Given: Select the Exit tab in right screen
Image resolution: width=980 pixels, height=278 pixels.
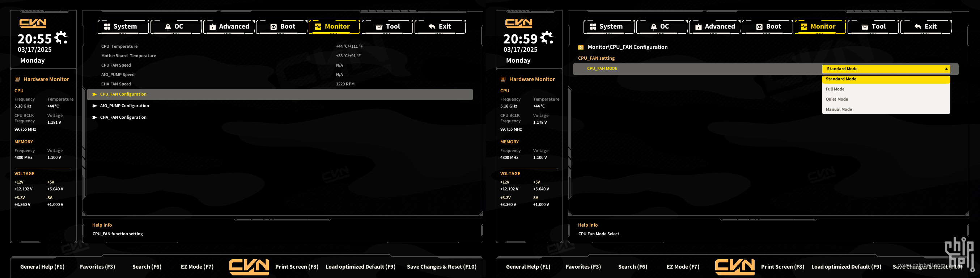Looking at the screenshot, I should point(926,27).
